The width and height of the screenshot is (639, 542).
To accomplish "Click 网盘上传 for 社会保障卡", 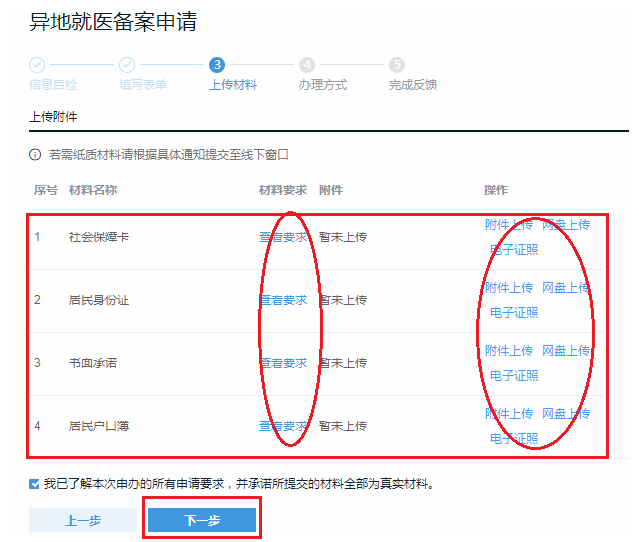I will pyautogui.click(x=566, y=225).
